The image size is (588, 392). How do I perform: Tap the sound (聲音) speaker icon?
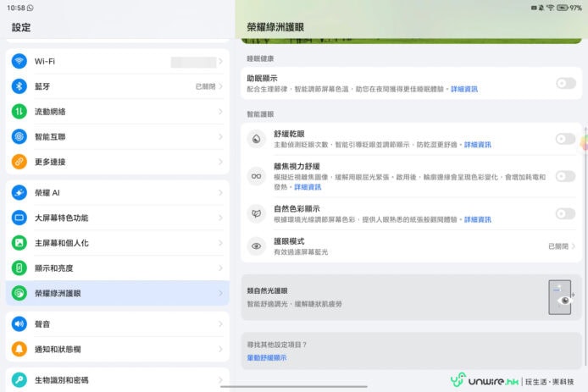(19, 324)
